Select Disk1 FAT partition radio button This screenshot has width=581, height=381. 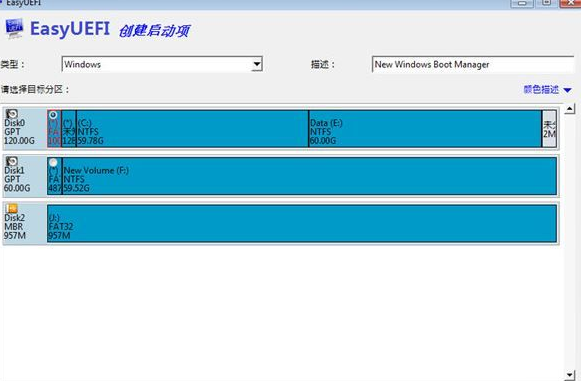(53, 162)
